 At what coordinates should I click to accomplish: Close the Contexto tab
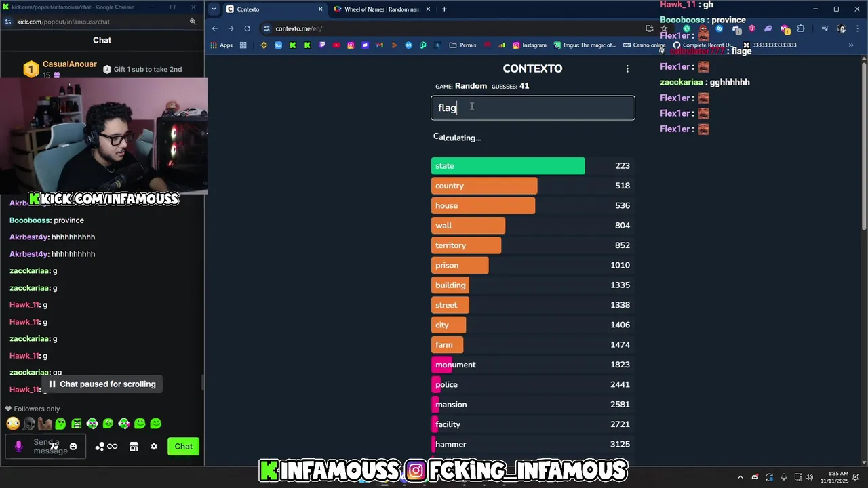321,9
